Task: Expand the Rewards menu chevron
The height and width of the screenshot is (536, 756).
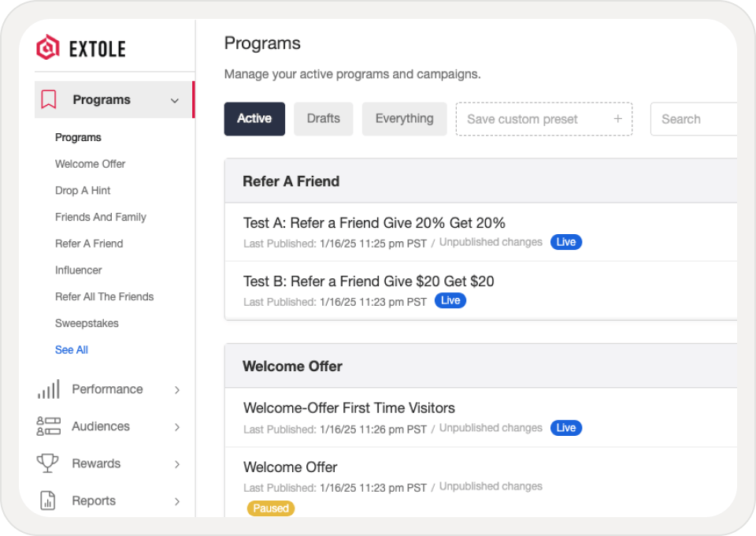Action: (x=177, y=464)
